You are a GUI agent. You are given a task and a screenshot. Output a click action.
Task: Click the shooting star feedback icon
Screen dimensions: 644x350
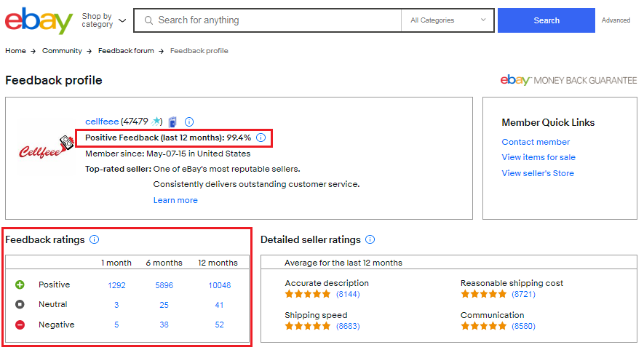click(156, 122)
